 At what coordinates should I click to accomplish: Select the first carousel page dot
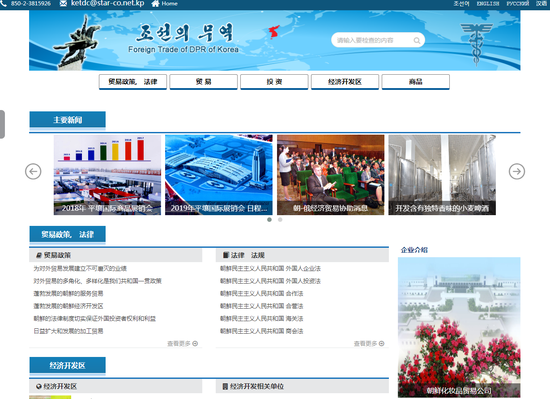[269, 219]
